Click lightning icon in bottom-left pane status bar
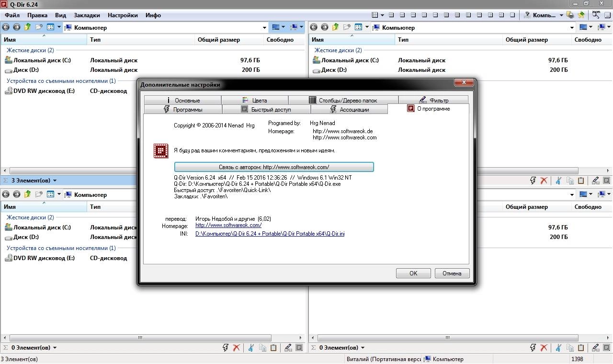 point(226,348)
